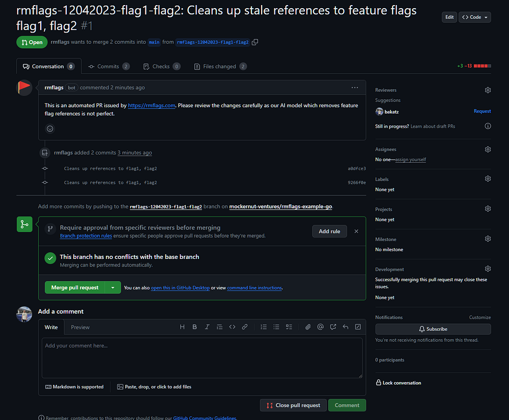Click Close pull request button
The image size is (509, 420).
[x=293, y=405]
